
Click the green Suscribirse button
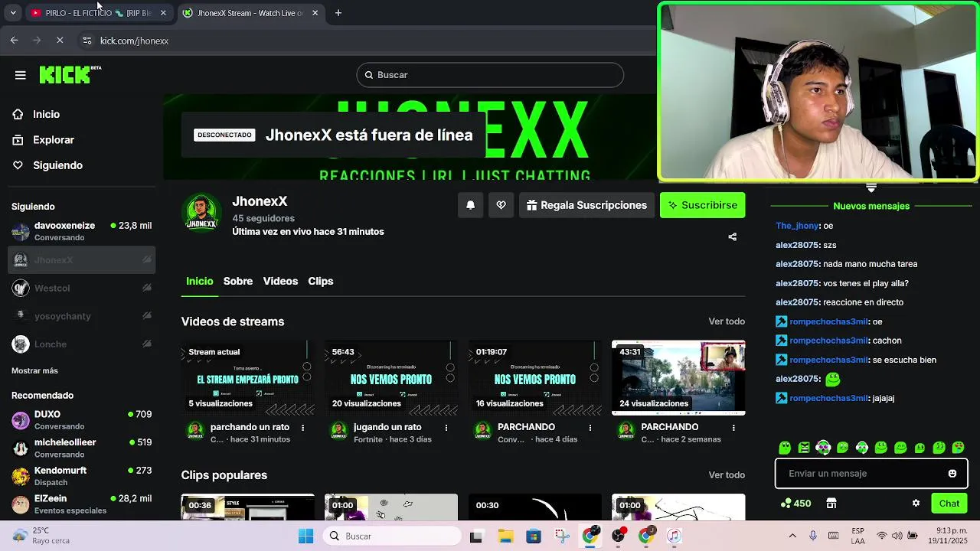(x=702, y=205)
